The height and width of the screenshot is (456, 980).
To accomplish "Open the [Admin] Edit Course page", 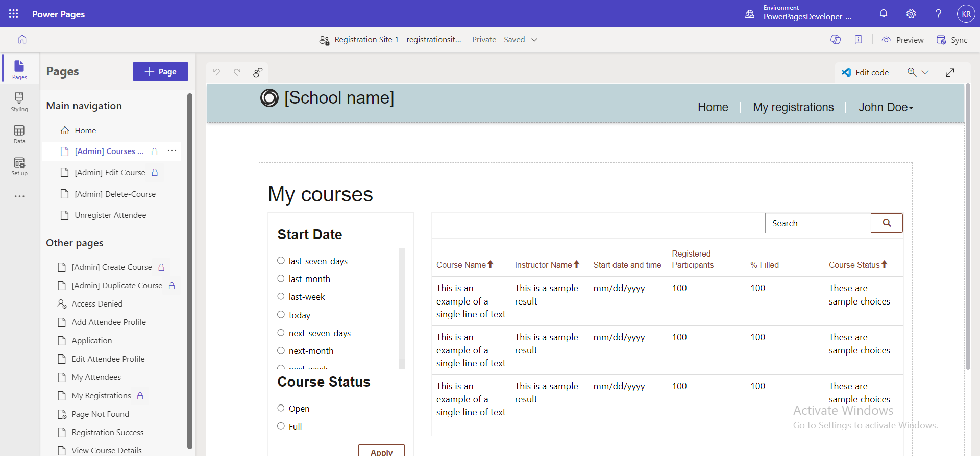I will (110, 173).
